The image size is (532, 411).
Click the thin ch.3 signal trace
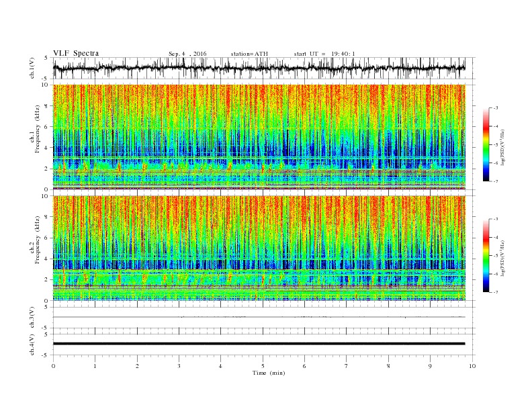click(259, 317)
